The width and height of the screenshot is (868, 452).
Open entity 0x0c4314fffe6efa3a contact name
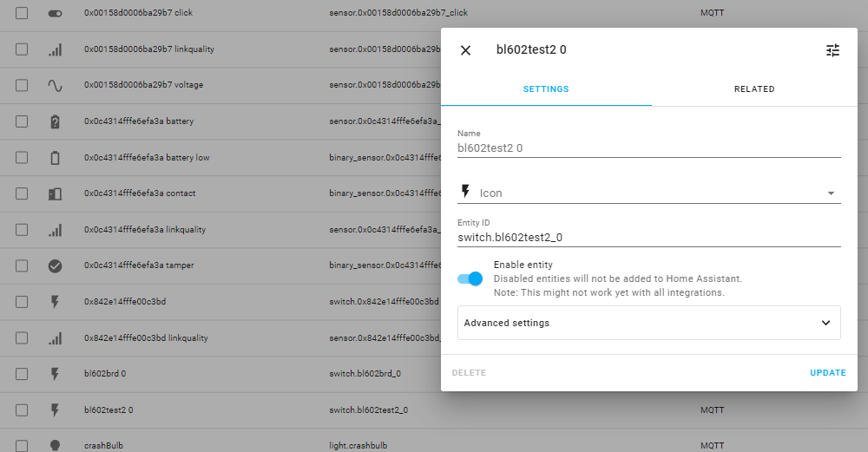(140, 193)
